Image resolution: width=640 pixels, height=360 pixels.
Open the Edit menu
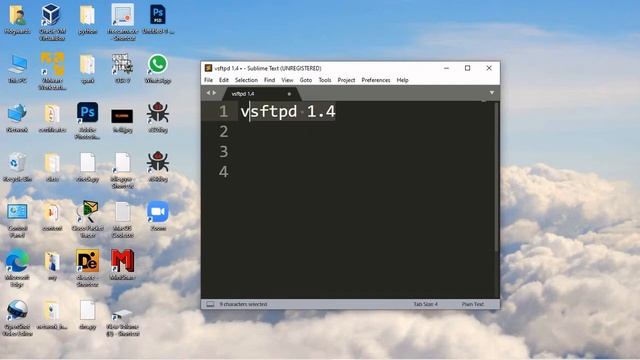[224, 80]
